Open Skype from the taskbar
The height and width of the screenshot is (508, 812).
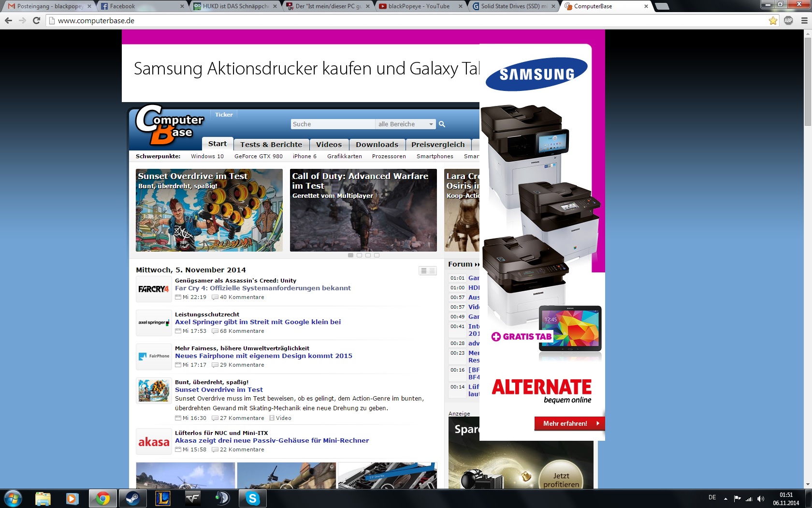point(252,498)
